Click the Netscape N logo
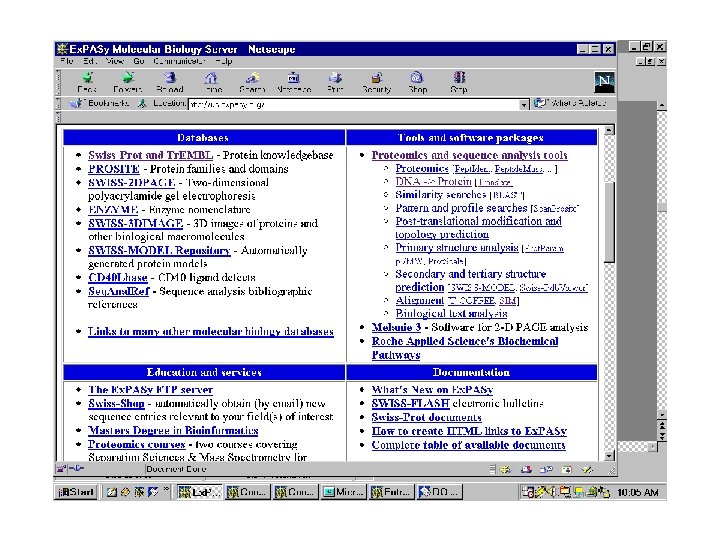The image size is (720, 540). click(x=604, y=82)
